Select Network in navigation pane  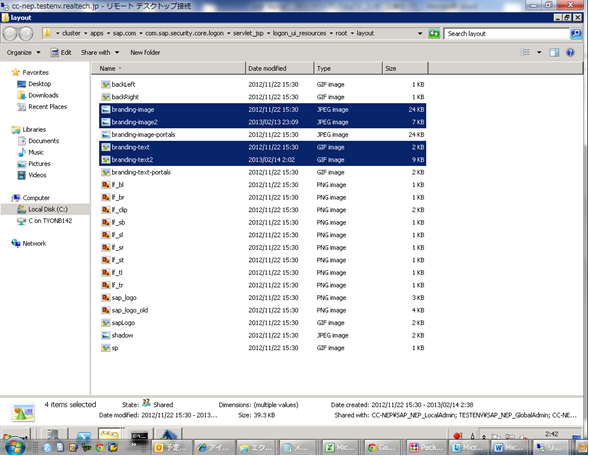click(x=34, y=243)
